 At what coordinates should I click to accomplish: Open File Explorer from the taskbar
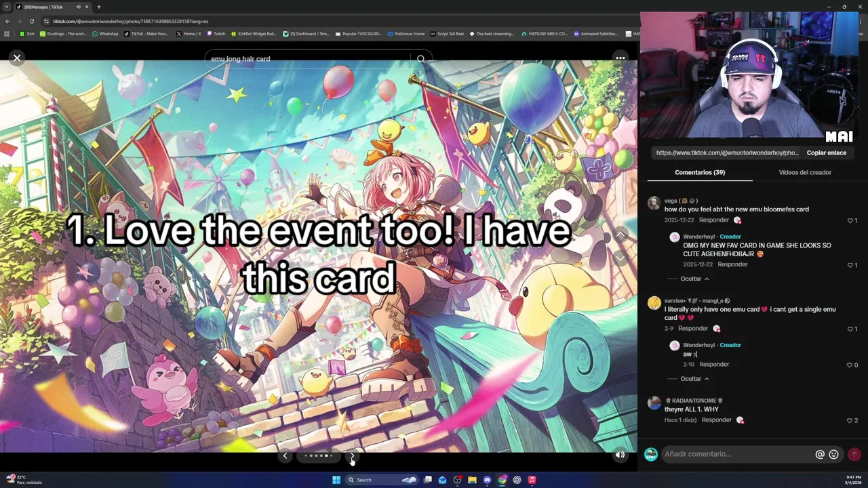[x=472, y=480]
